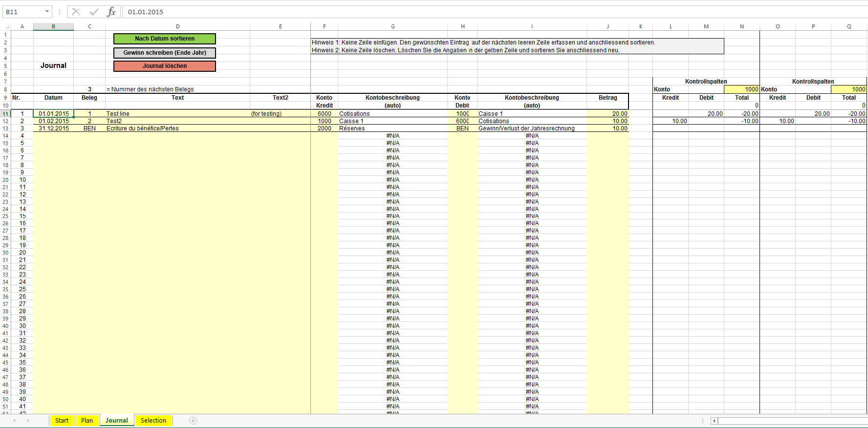The height and width of the screenshot is (428, 868).
Task: Click the 'Test line' text cell
Action: click(177, 114)
